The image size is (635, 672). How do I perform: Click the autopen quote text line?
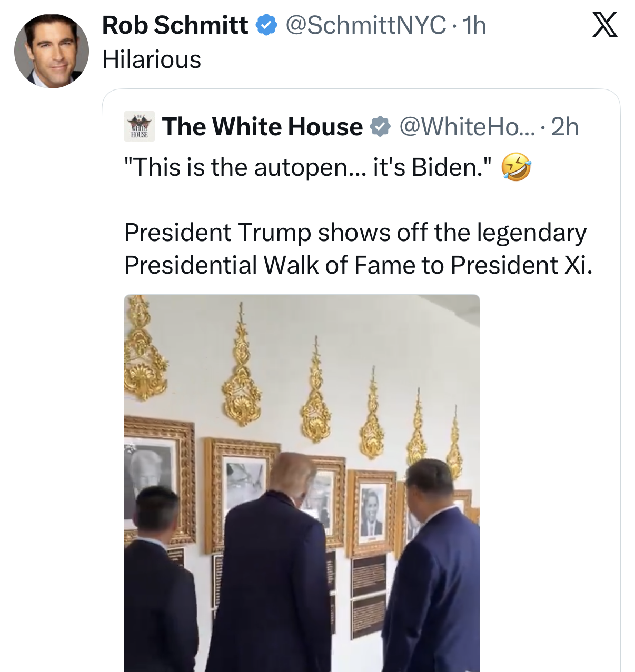(308, 167)
